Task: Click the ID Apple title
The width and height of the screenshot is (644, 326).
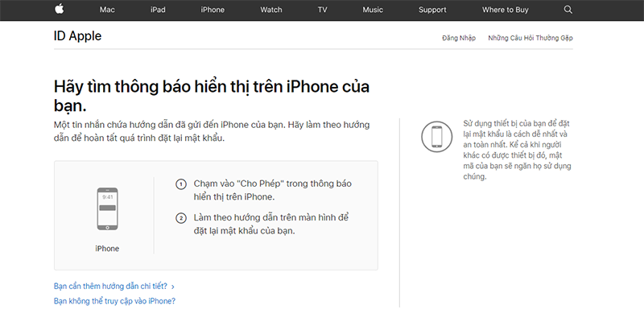Action: tap(77, 35)
